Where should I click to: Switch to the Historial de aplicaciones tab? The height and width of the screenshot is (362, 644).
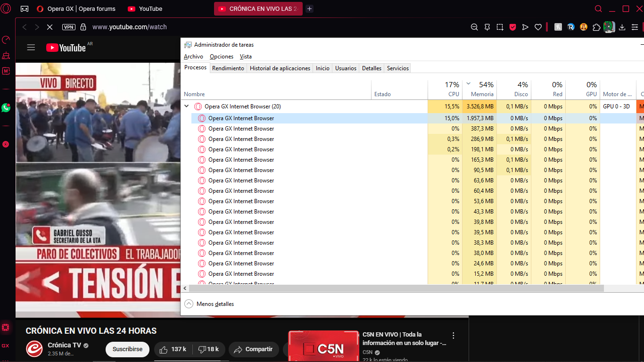click(280, 68)
